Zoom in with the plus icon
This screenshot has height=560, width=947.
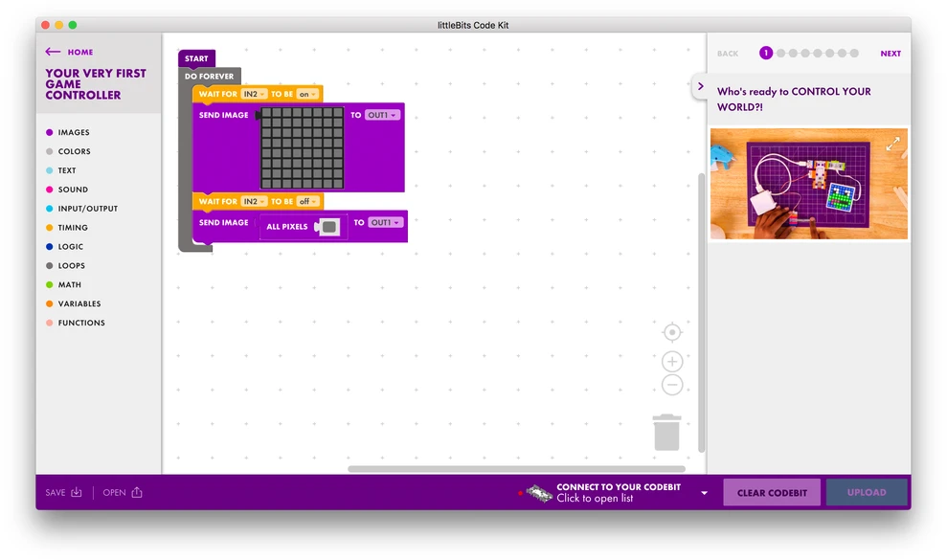[672, 362]
